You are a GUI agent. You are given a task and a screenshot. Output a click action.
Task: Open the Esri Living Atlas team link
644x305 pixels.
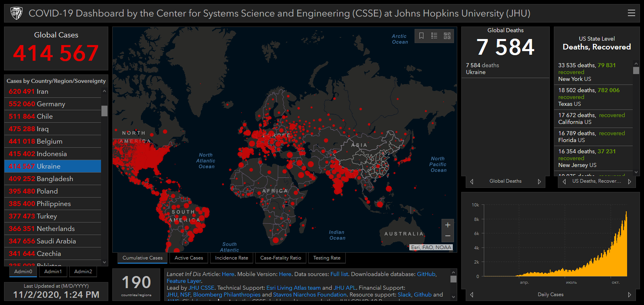point(293,288)
